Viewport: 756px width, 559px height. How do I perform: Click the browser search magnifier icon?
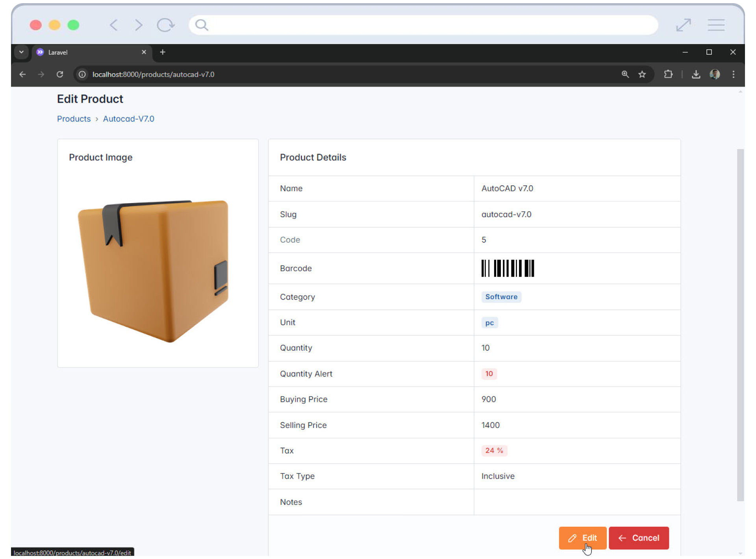click(x=625, y=74)
